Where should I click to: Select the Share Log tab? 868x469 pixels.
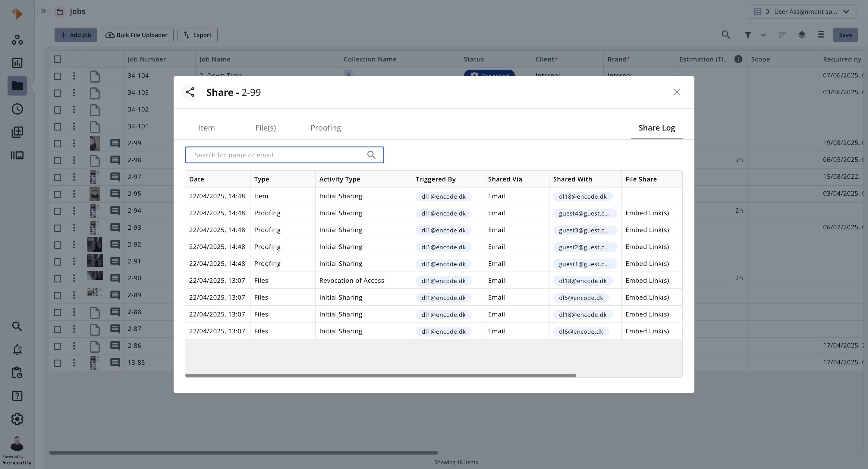(x=657, y=128)
